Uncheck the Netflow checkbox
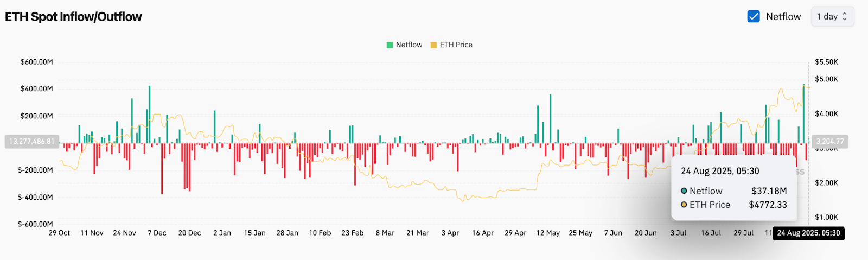This screenshot has width=868, height=260. point(754,16)
